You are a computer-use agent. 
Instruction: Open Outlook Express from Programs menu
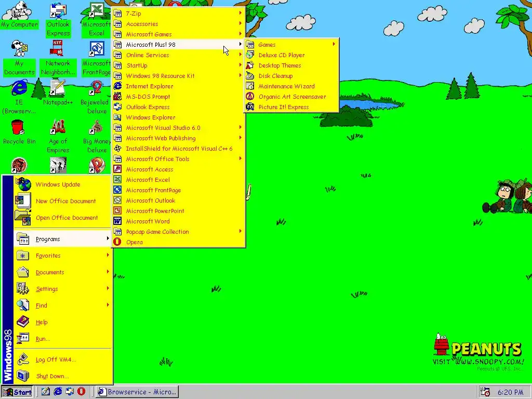(x=179, y=107)
